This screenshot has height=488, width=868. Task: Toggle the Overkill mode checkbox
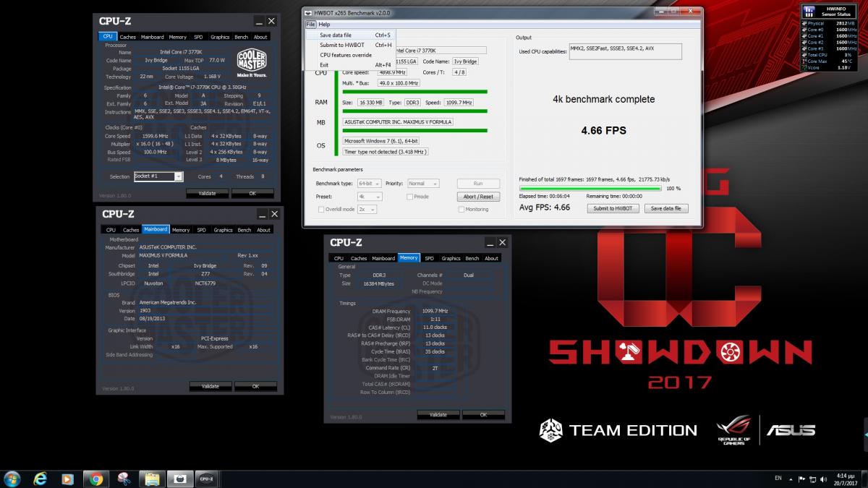[321, 209]
